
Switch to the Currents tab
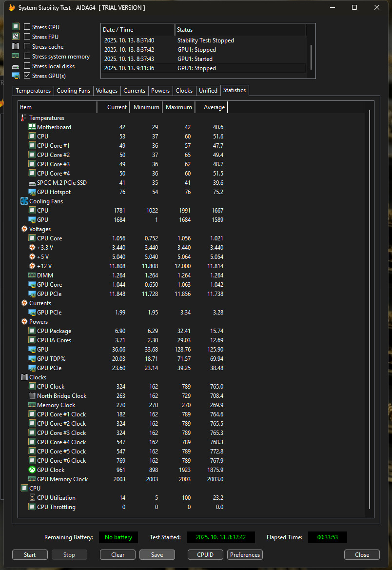[x=134, y=91]
